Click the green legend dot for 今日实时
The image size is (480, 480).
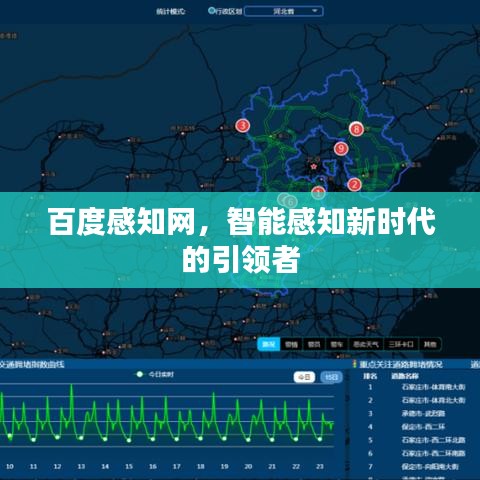coord(140,374)
